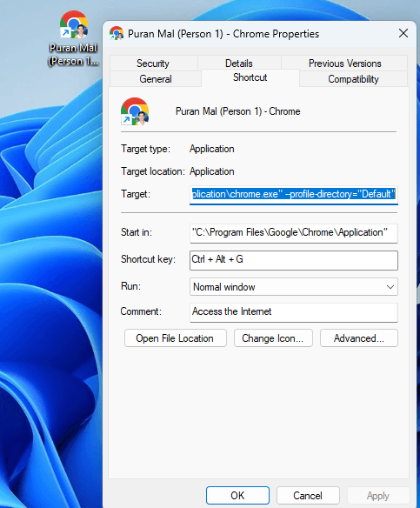This screenshot has height=508, width=420.
Task: Open the Previous Versions tab
Action: pos(344,63)
